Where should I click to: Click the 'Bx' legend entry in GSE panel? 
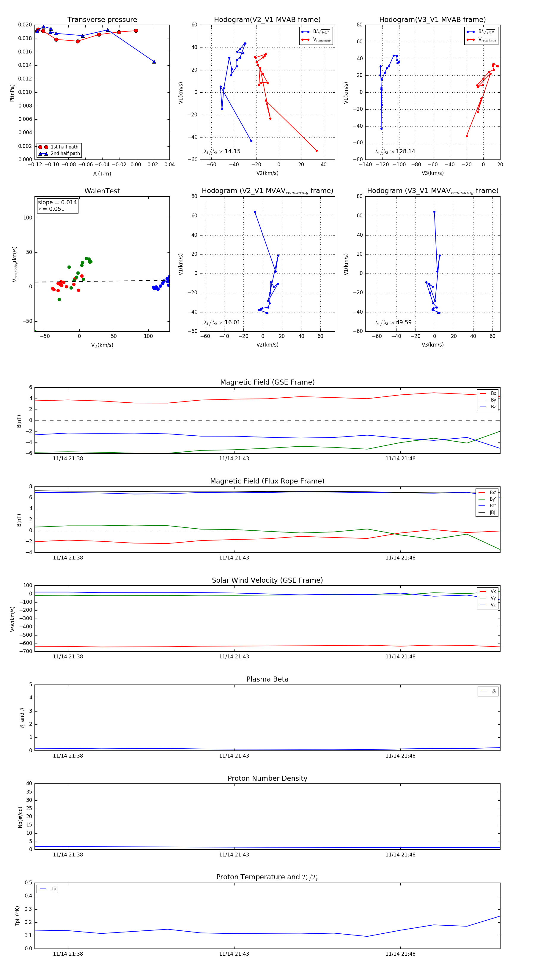tap(488, 393)
